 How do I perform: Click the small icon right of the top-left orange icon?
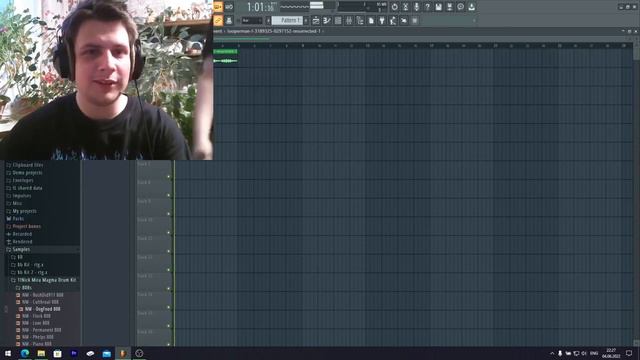229,7
